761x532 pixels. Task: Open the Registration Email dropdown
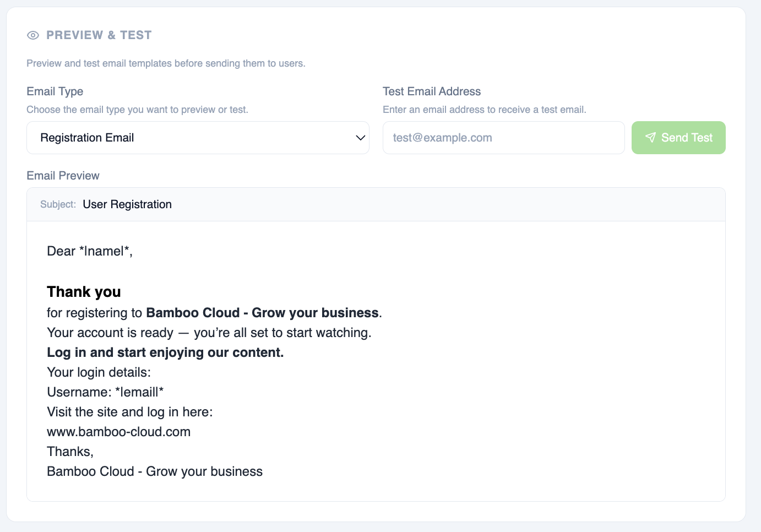(198, 138)
